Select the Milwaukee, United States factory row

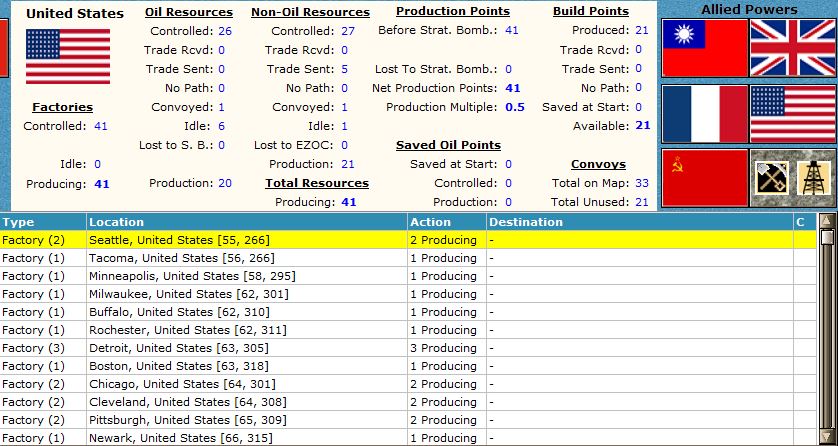(408, 294)
